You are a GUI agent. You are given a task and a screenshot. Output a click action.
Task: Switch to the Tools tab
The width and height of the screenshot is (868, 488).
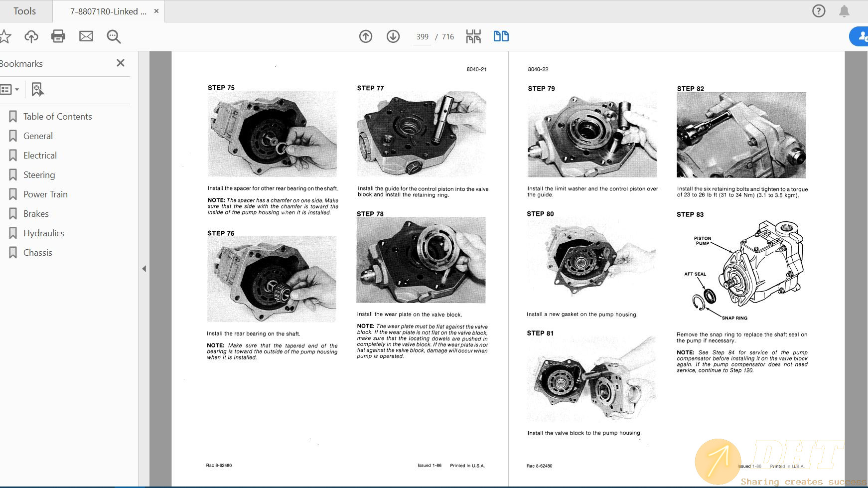[x=25, y=10]
